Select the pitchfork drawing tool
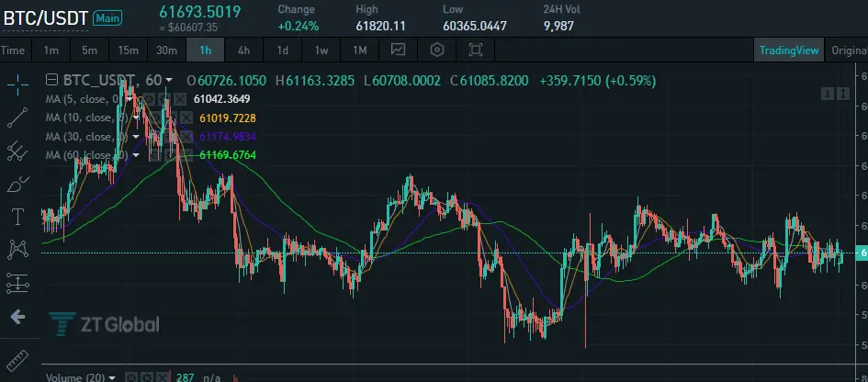The width and height of the screenshot is (868, 382). click(x=17, y=152)
